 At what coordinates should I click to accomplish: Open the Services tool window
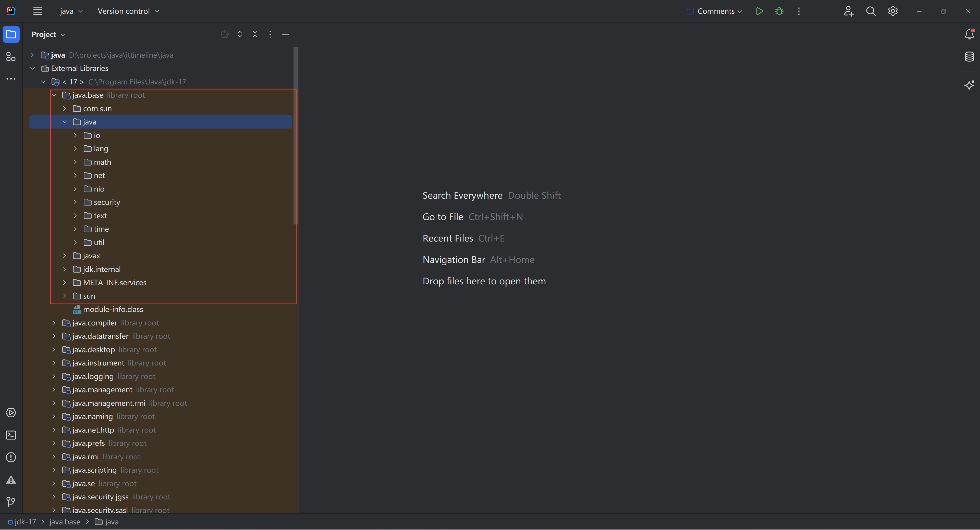click(11, 412)
